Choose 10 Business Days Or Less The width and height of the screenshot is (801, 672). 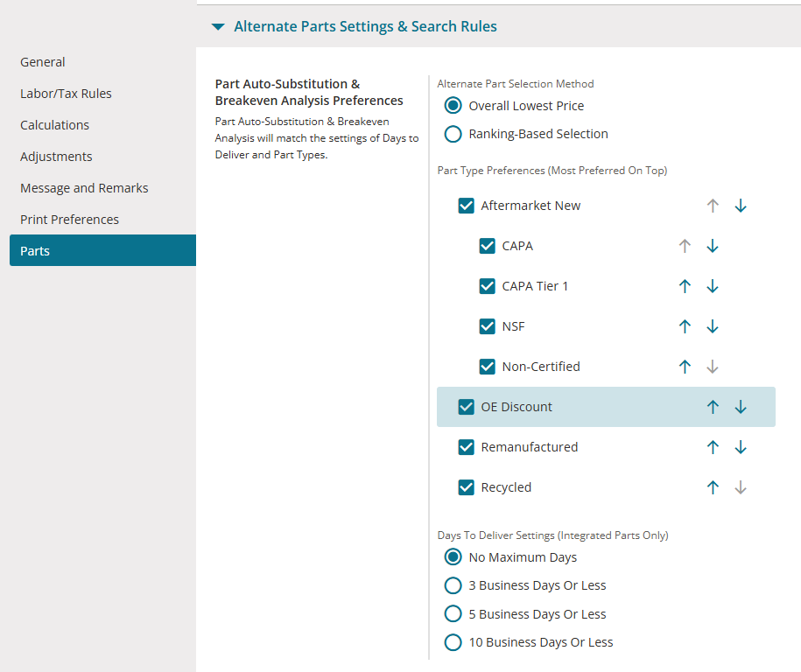pyautogui.click(x=453, y=642)
